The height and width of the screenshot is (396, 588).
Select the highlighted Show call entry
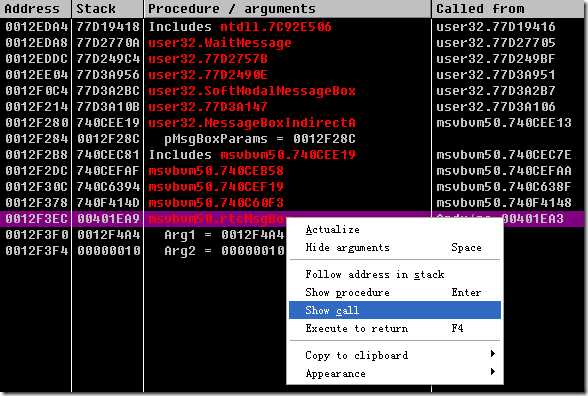click(395, 310)
